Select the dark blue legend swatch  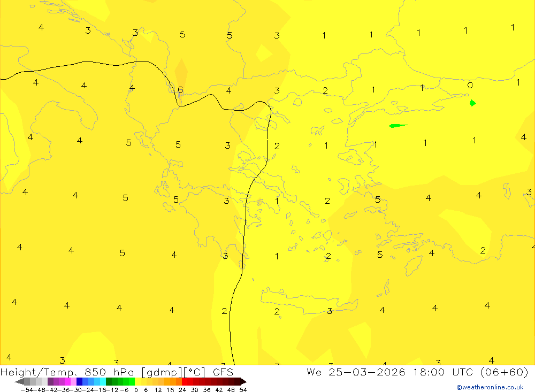click(79, 382)
